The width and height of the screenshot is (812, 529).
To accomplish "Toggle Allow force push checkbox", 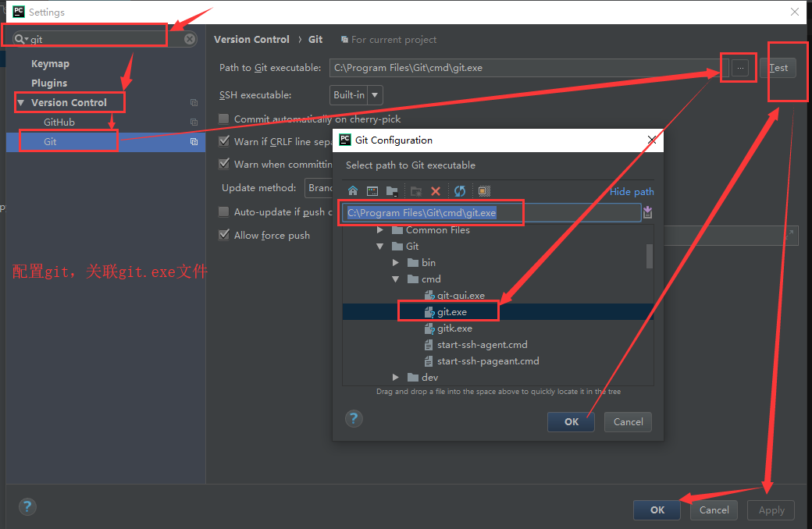I will (224, 235).
